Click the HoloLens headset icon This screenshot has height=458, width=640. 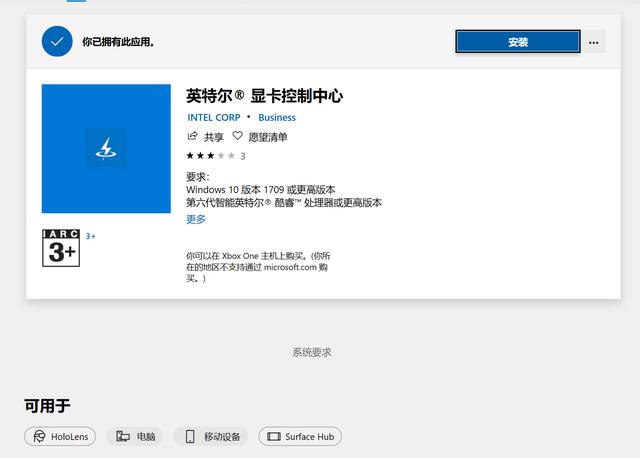point(39,436)
